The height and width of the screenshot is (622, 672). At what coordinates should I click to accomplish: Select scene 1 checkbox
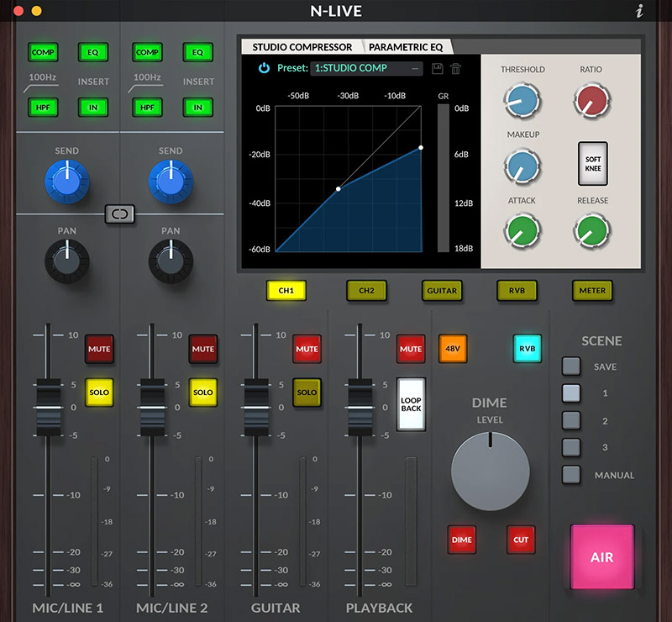(571, 393)
